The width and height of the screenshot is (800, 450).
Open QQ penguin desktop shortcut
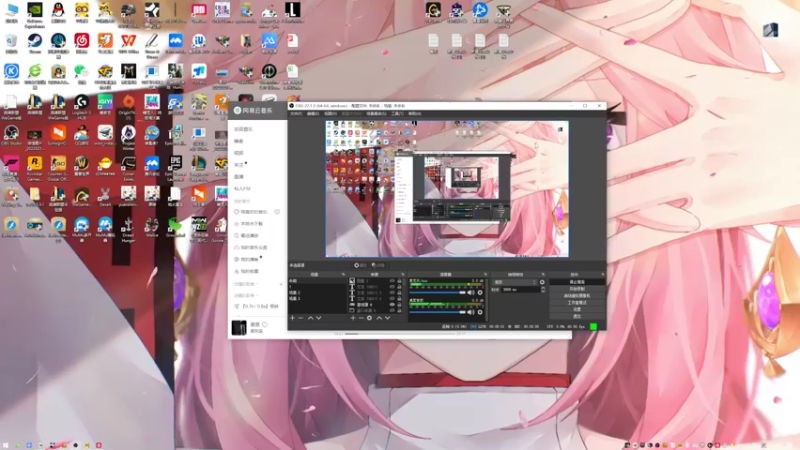58,12
